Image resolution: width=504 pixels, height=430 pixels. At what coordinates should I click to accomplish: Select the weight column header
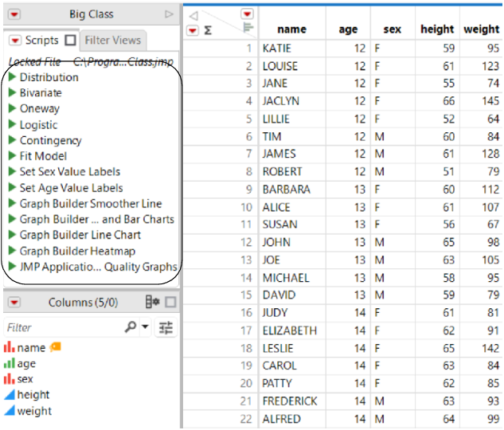pos(481,29)
